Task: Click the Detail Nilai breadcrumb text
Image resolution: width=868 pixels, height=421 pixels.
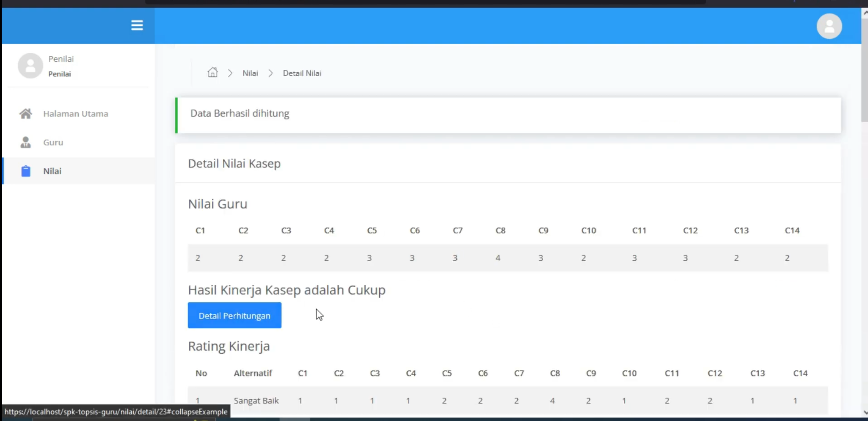Action: pos(302,73)
